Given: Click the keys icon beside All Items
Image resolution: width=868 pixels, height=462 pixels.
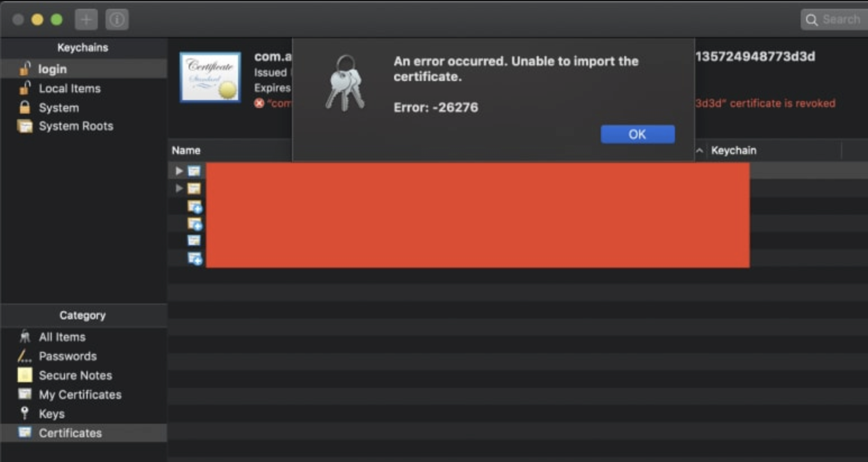Looking at the screenshot, I should coord(25,337).
